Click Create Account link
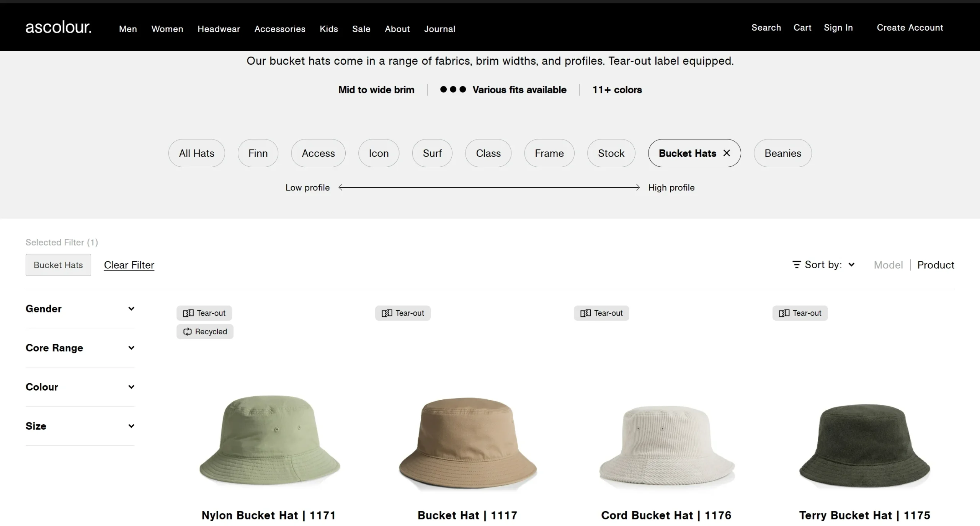 tap(910, 28)
